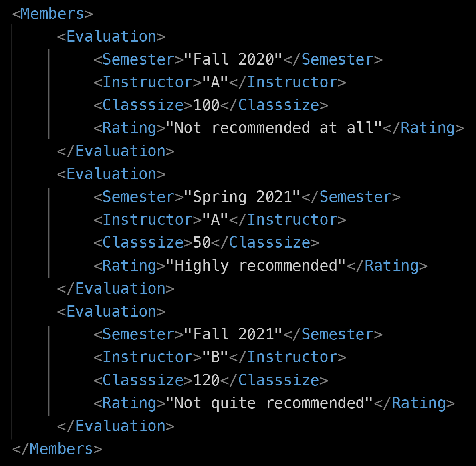This screenshot has height=466, width=476.
Task: Click the closing Rating tag after "Highly recommended"
Action: tap(387, 266)
